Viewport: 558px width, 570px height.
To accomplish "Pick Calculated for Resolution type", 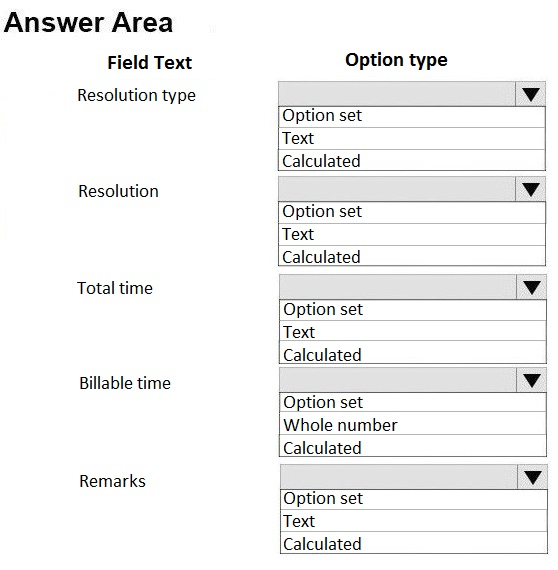I will [x=412, y=160].
